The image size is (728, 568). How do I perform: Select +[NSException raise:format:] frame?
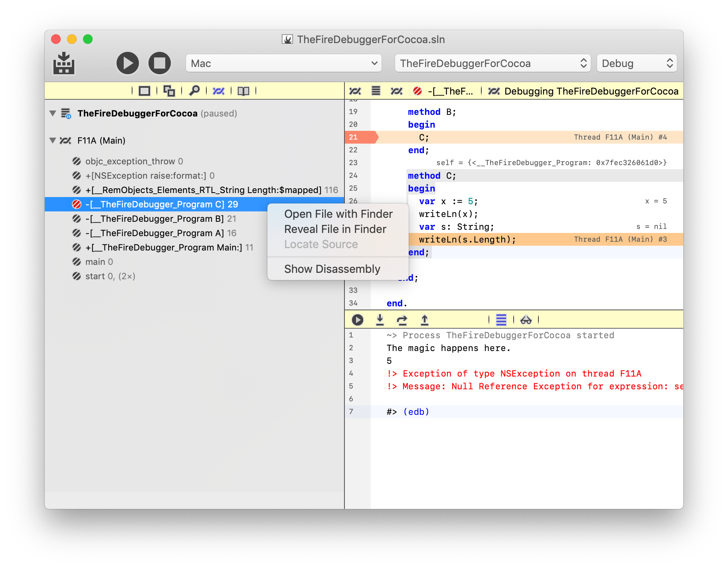coord(194,176)
